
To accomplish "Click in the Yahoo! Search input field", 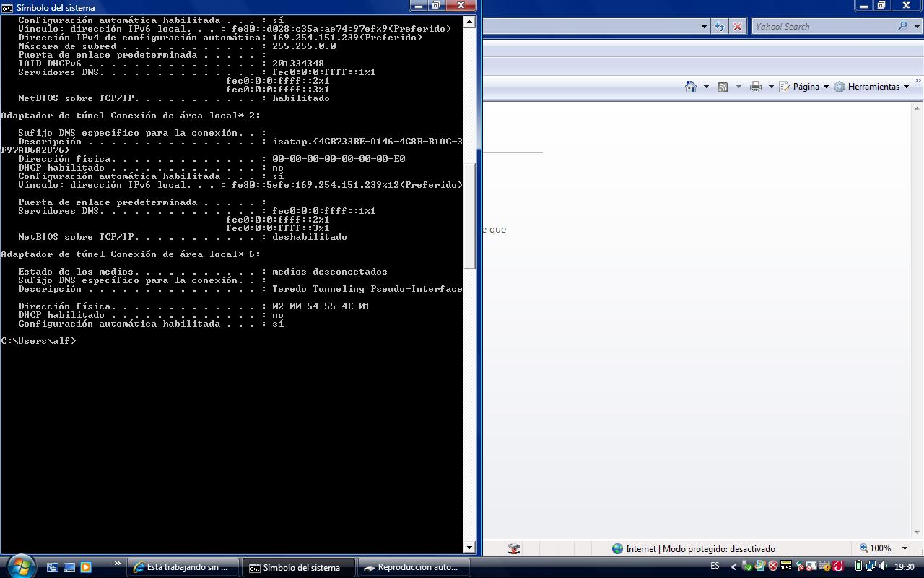I will [x=823, y=27].
